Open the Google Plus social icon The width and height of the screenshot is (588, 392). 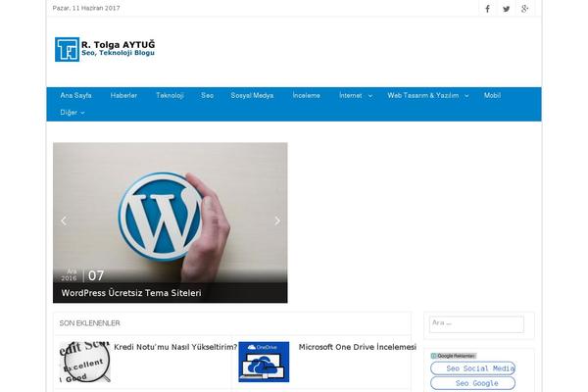coord(525,9)
